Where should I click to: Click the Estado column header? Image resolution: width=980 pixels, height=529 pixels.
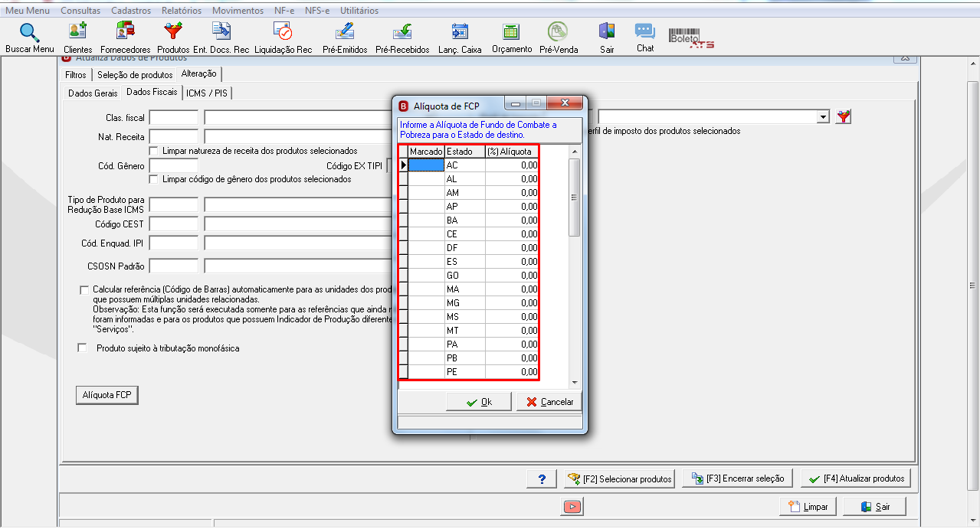click(464, 152)
